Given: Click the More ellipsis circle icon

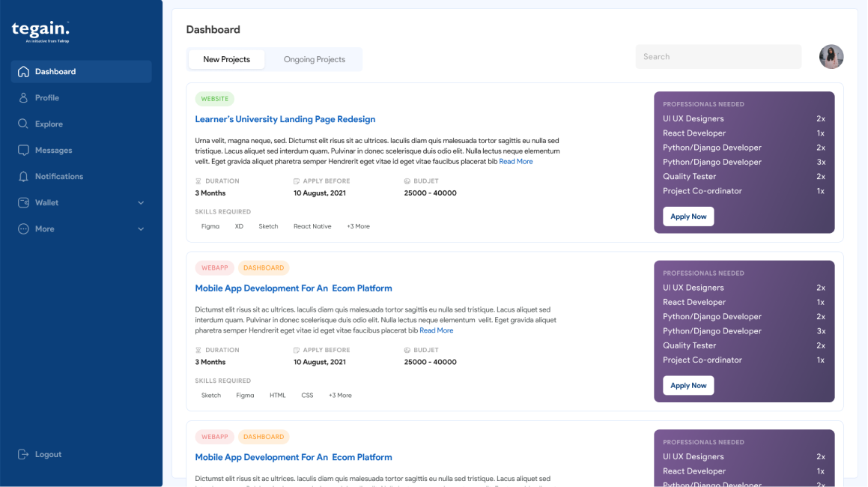Looking at the screenshot, I should [23, 229].
